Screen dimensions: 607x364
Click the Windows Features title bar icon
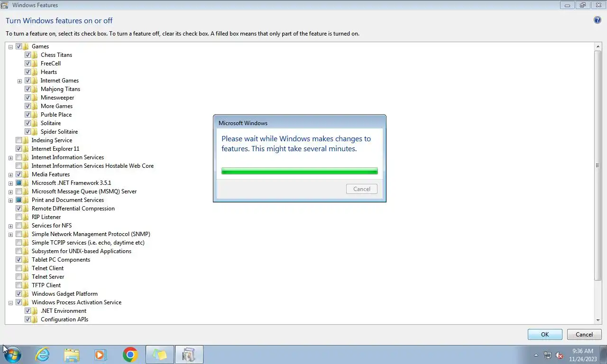pos(5,5)
